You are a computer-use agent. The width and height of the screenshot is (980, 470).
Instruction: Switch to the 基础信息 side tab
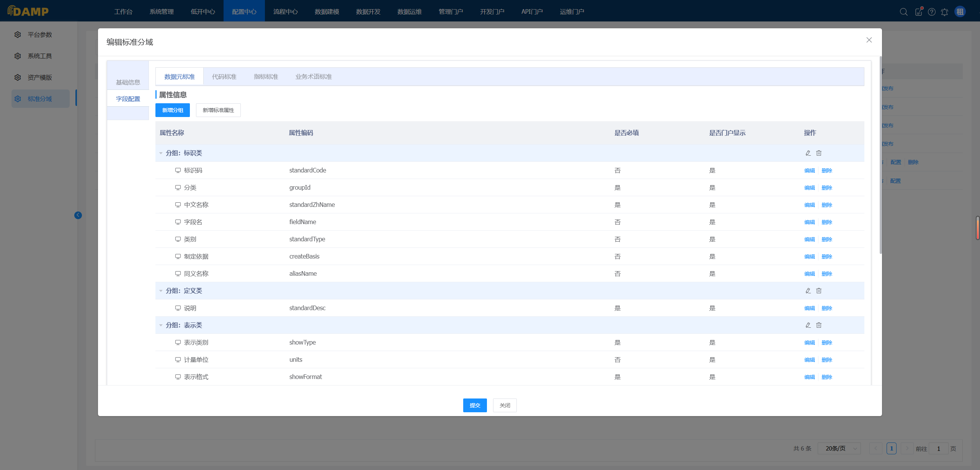coord(128,82)
